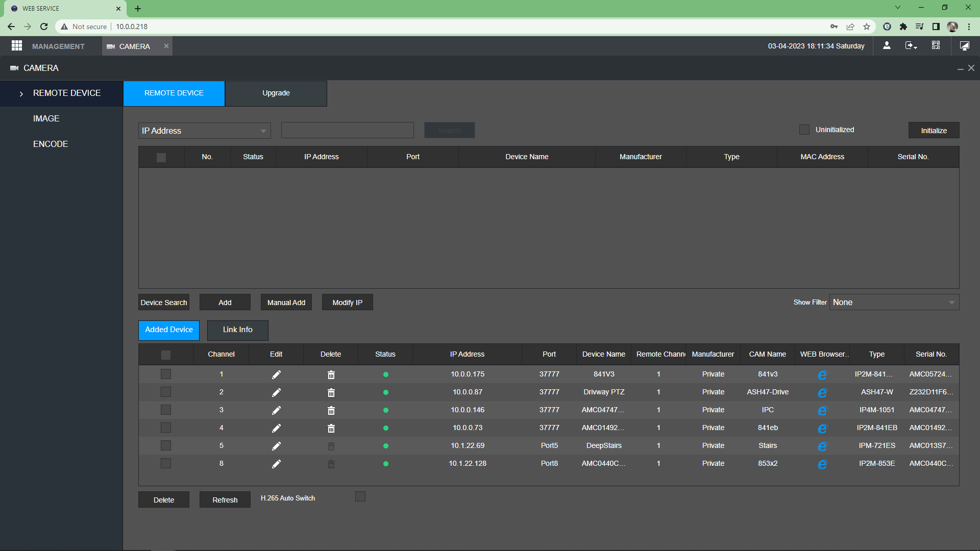Switch to the Upgrade tab

click(x=276, y=93)
